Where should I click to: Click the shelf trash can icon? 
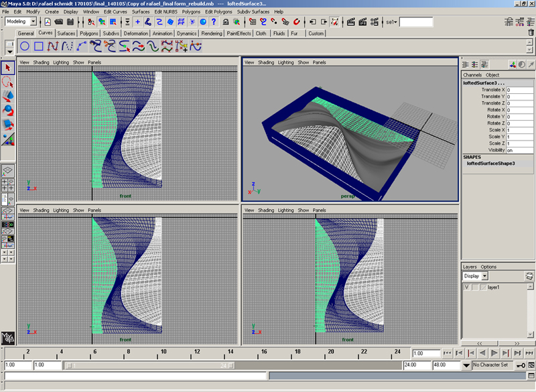click(x=531, y=32)
